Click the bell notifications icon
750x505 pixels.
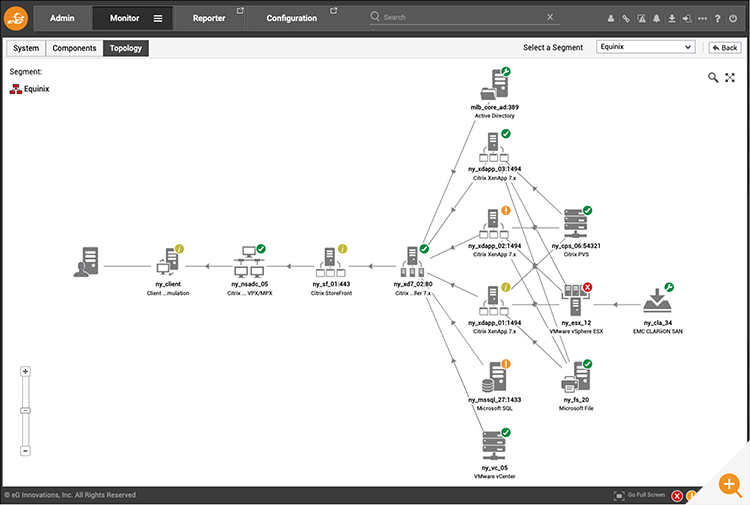click(x=657, y=18)
